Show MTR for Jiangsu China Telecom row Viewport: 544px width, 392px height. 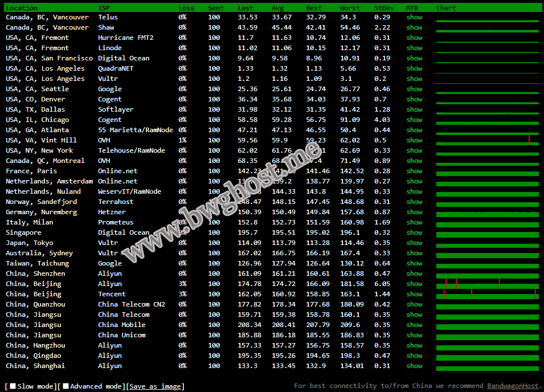[x=414, y=315]
